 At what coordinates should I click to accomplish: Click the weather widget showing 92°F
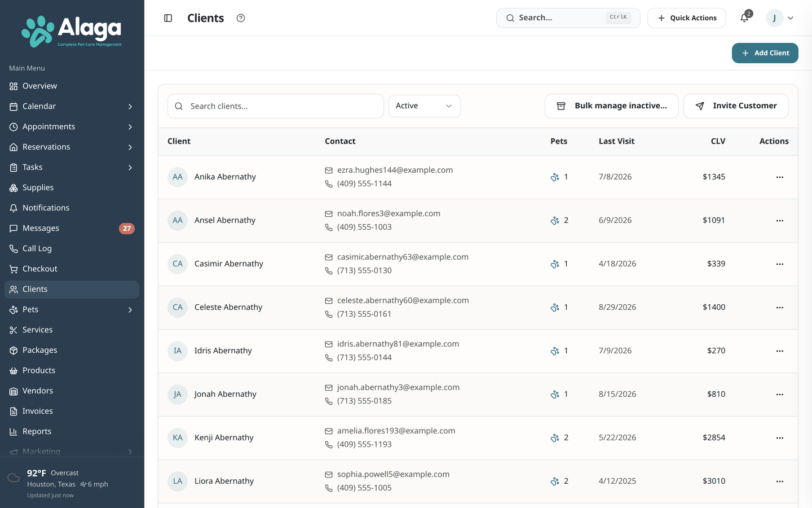[x=72, y=483]
